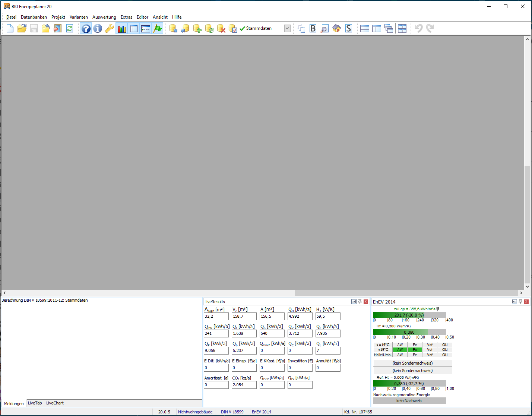Click the house building icon

pos(337,28)
